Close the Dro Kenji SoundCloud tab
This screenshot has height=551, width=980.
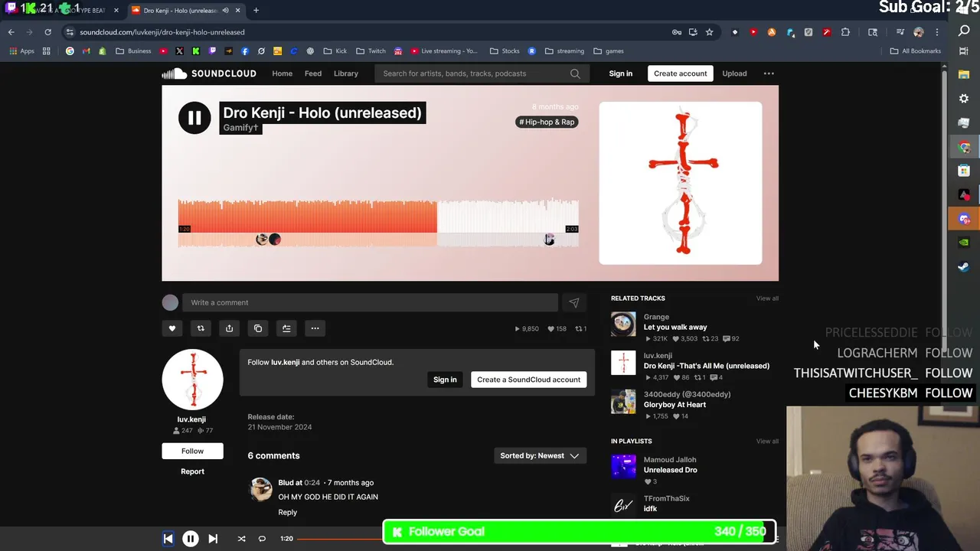[237, 10]
